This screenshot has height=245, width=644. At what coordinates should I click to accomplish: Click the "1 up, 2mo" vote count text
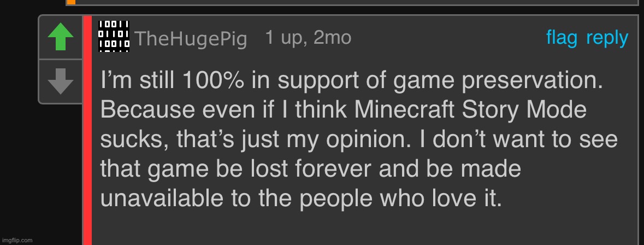tap(308, 38)
